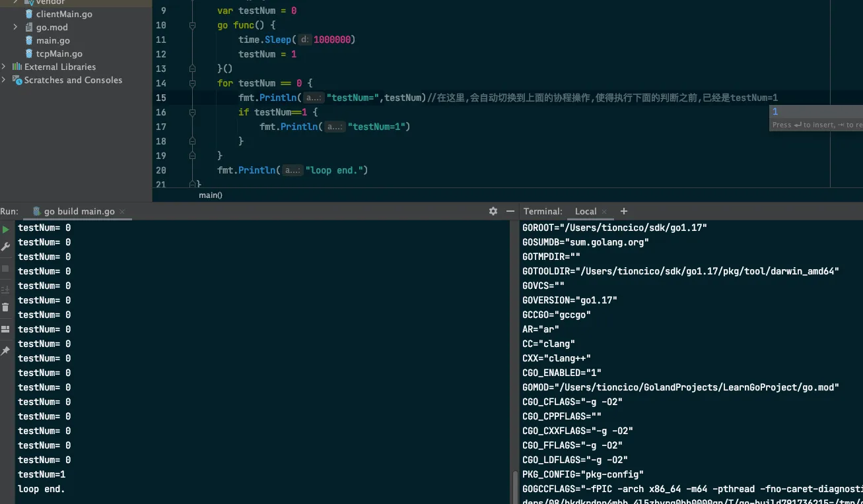Screen dimensions: 863x504
Task: Click the GOMOD path line in terminal
Action: coord(681,387)
